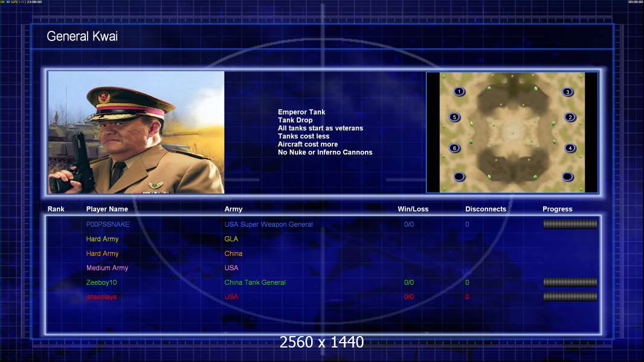Click the P00PSSNAKE progress bar

click(x=570, y=224)
